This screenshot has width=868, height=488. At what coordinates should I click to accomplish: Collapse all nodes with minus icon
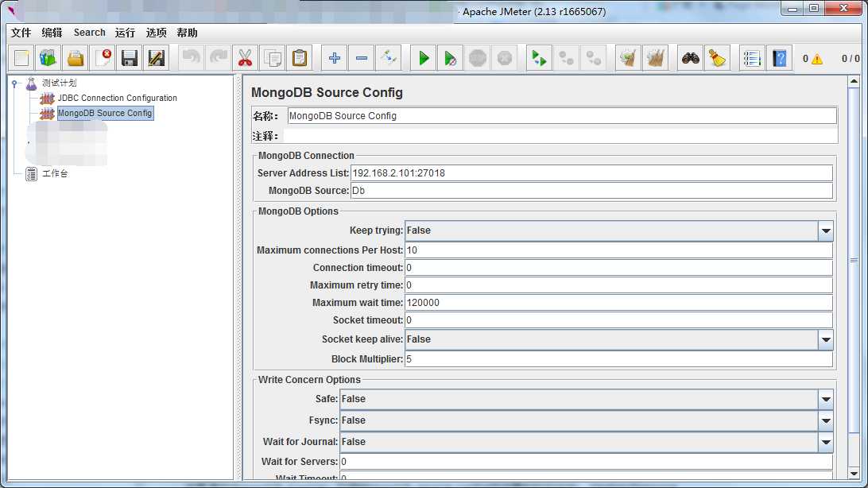(x=362, y=58)
